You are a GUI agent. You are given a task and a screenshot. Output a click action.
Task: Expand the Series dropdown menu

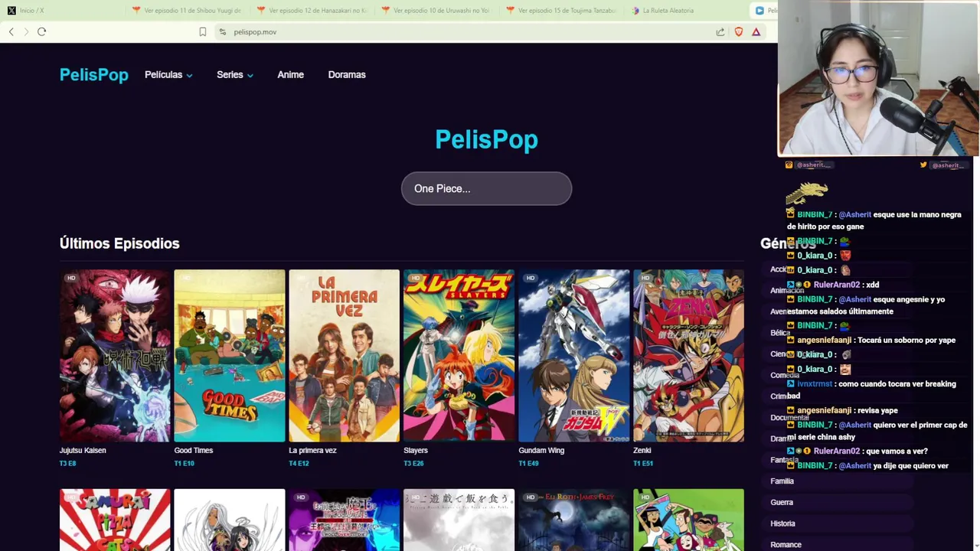coord(235,75)
